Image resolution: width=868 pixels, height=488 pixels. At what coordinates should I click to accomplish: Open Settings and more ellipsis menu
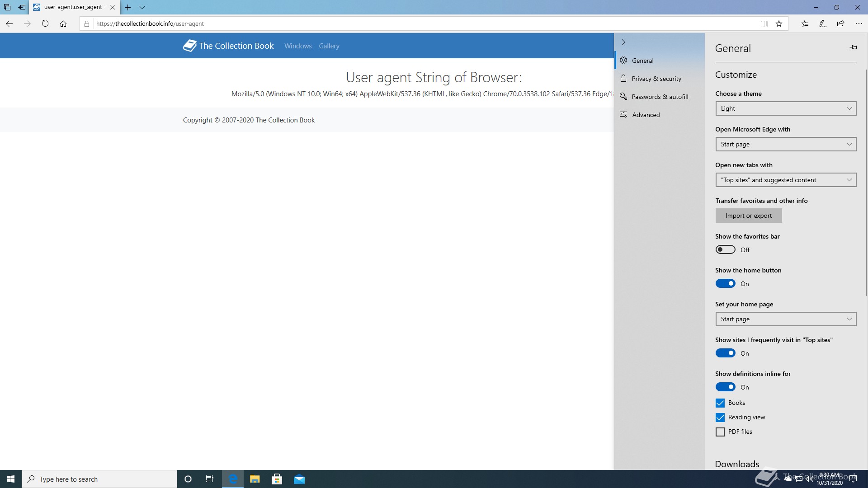859,23
